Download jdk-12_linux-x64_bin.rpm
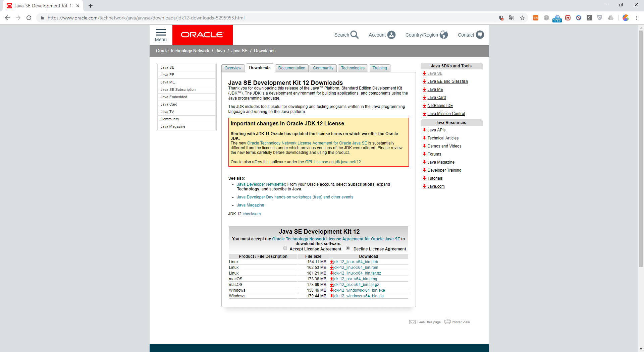This screenshot has height=352, width=644. click(356, 268)
